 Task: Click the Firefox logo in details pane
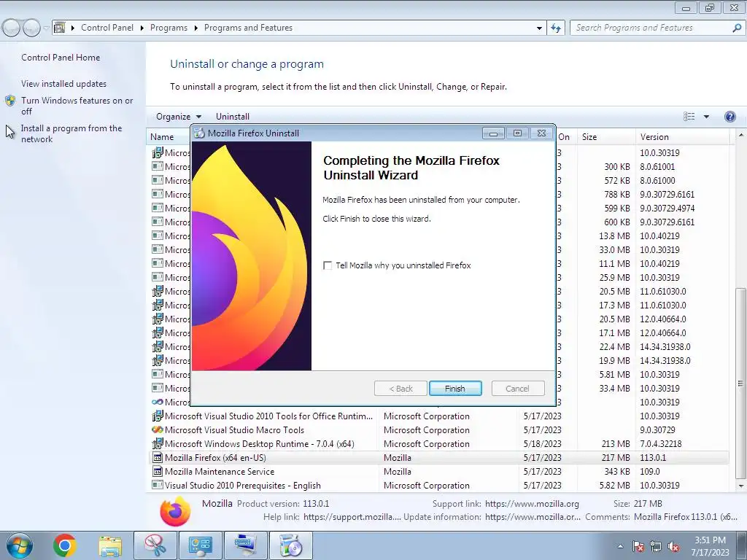tap(175, 511)
